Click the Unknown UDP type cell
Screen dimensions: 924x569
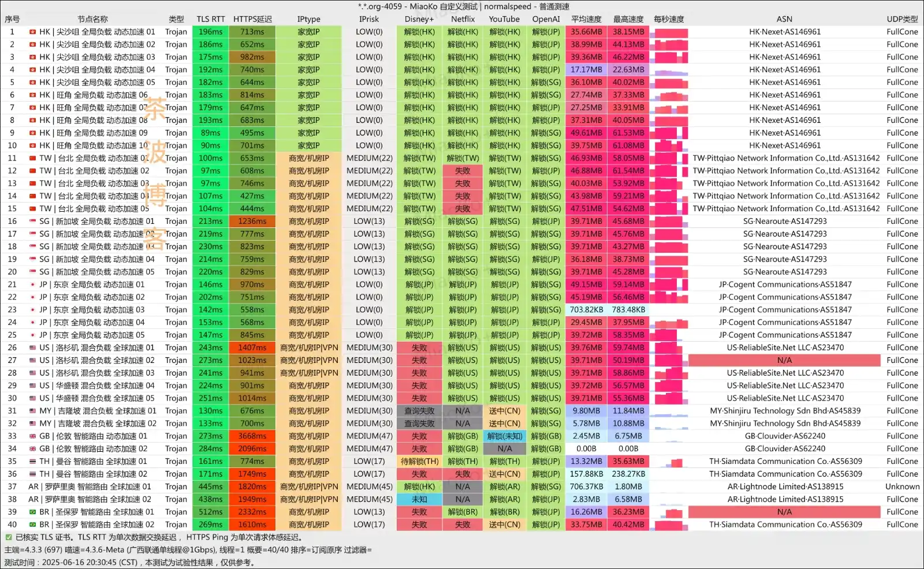(902, 486)
